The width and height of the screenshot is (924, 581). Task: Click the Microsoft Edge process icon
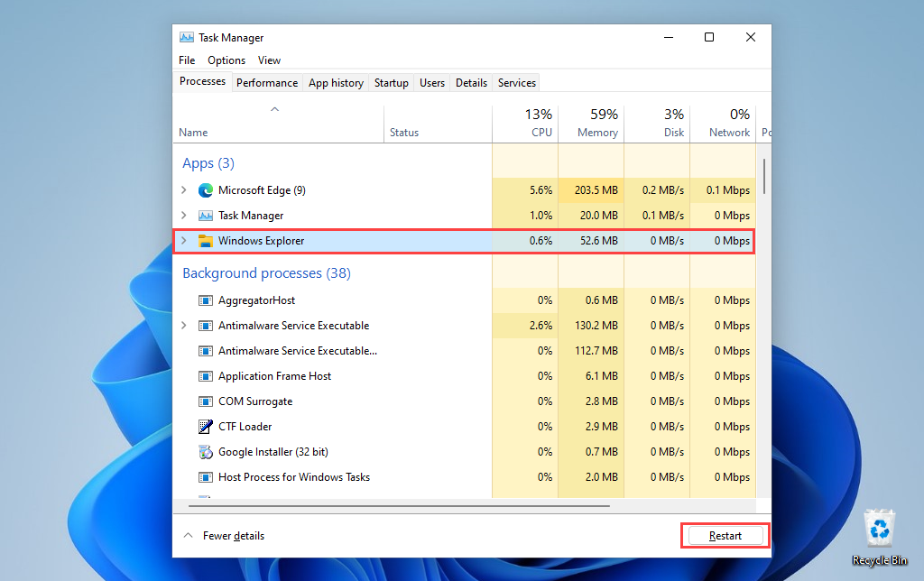pos(205,190)
